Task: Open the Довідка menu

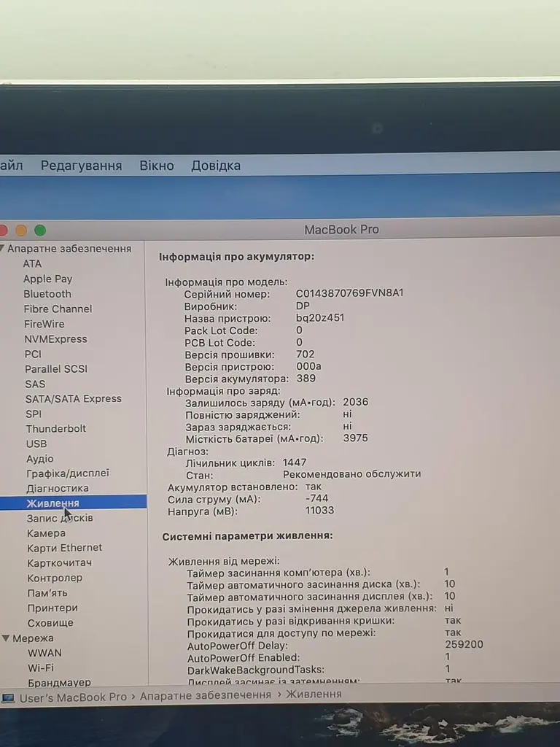Action: 216,166
